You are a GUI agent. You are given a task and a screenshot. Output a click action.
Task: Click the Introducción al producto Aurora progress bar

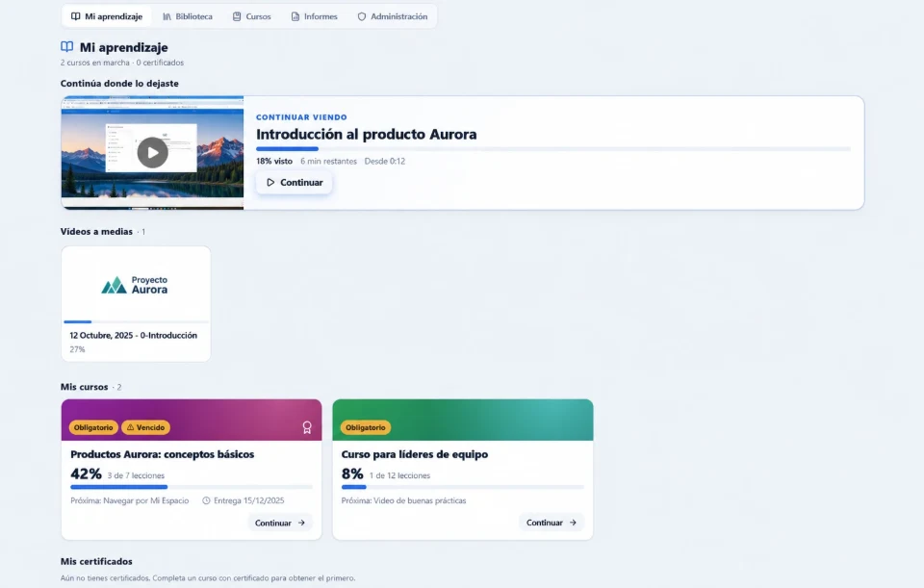553,149
